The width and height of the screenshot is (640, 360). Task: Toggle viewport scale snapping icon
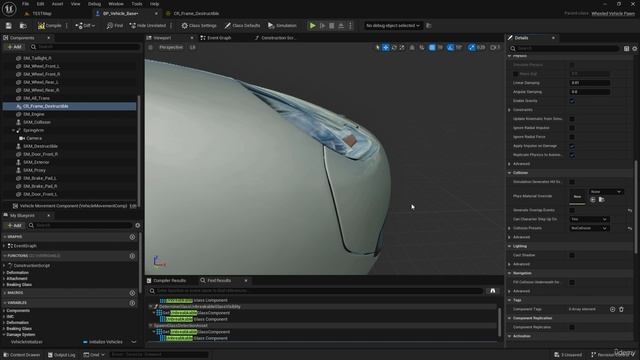471,48
